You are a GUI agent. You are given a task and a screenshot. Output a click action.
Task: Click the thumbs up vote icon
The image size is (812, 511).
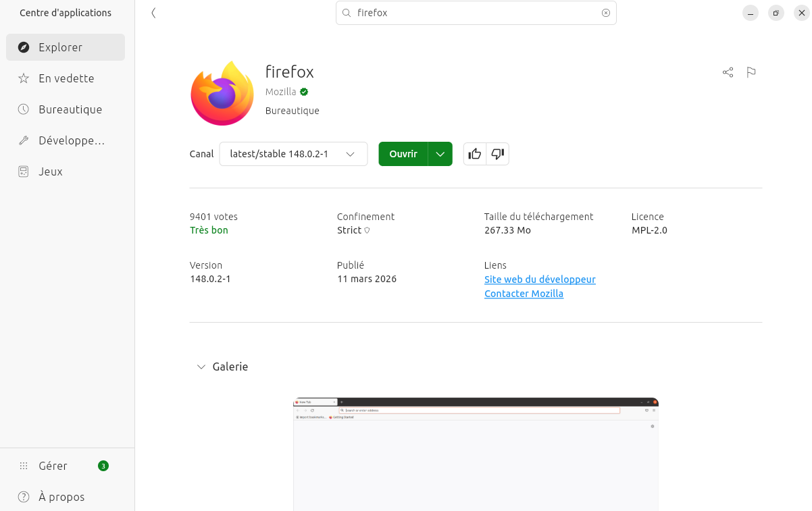point(475,154)
